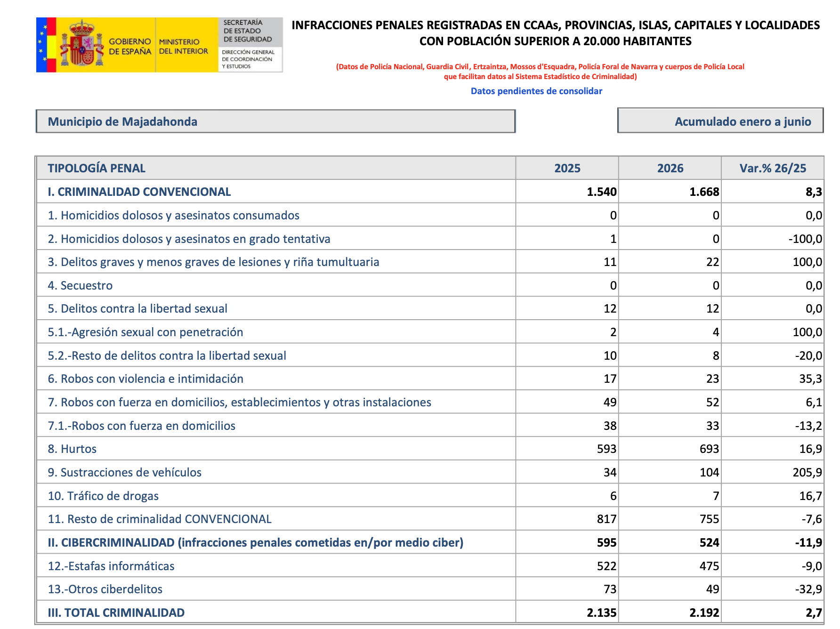Select the Municipio de Majadahonda header box
Image resolution: width=840 pixels, height=629 pixels.
click(x=276, y=121)
